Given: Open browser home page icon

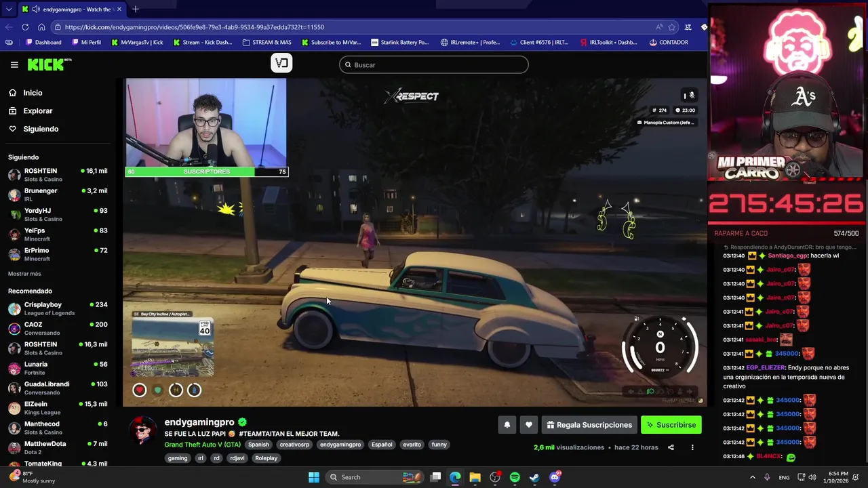Looking at the screenshot, I should 41,27.
